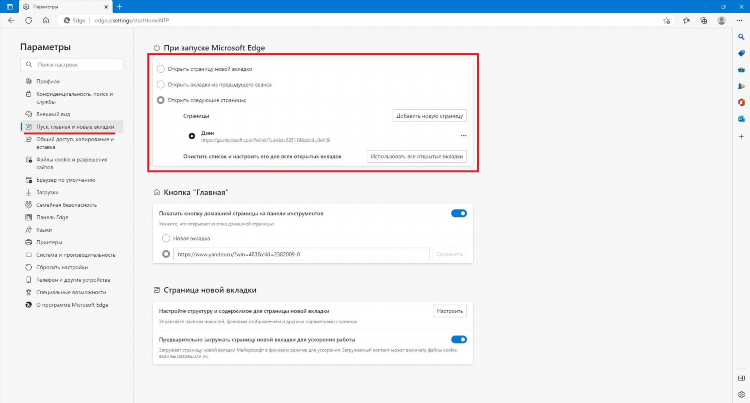Open sidebar Office icon
This screenshot has height=403, width=750.
741,102
